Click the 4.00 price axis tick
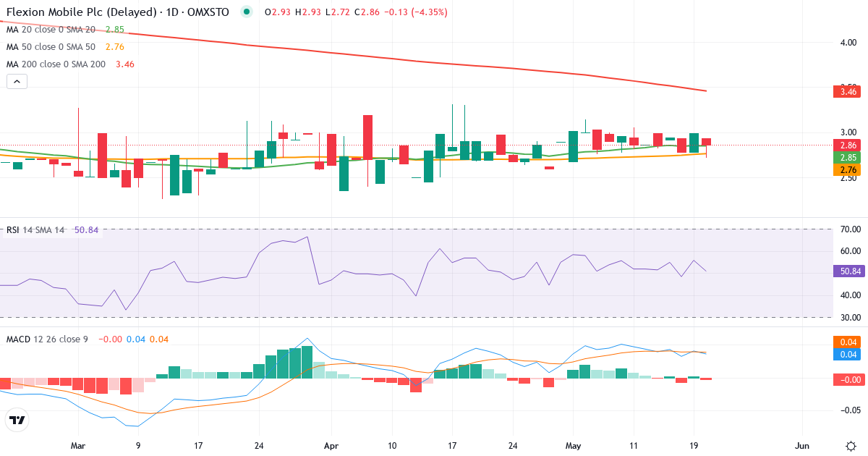The height and width of the screenshot is (456, 868). [x=848, y=43]
